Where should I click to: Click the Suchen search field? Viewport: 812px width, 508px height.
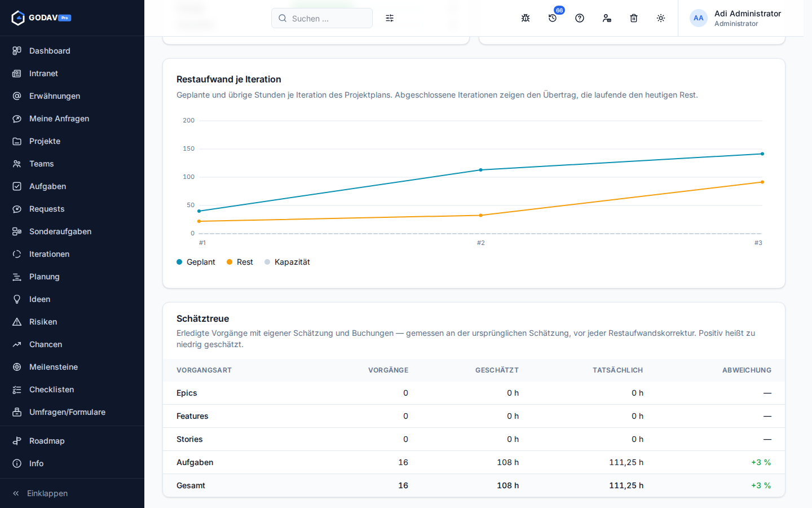[322, 18]
